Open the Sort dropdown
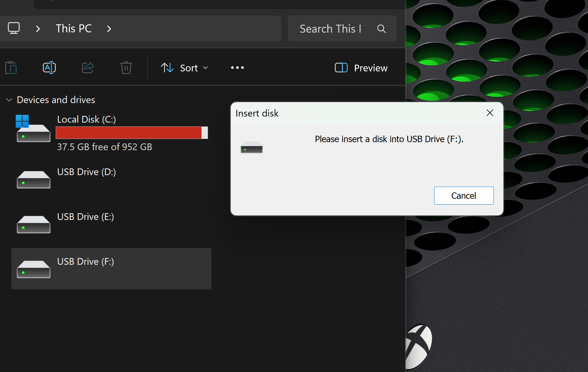The width and height of the screenshot is (588, 372). [184, 68]
